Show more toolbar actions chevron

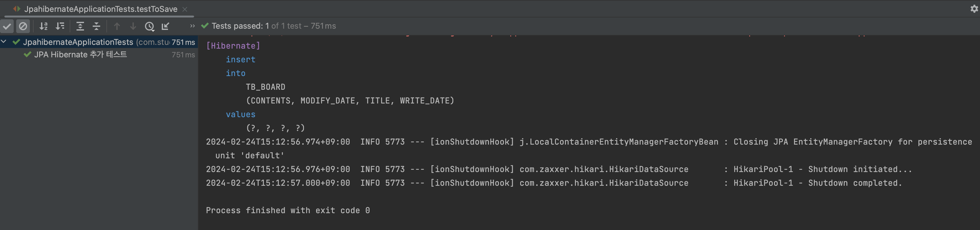click(x=192, y=26)
